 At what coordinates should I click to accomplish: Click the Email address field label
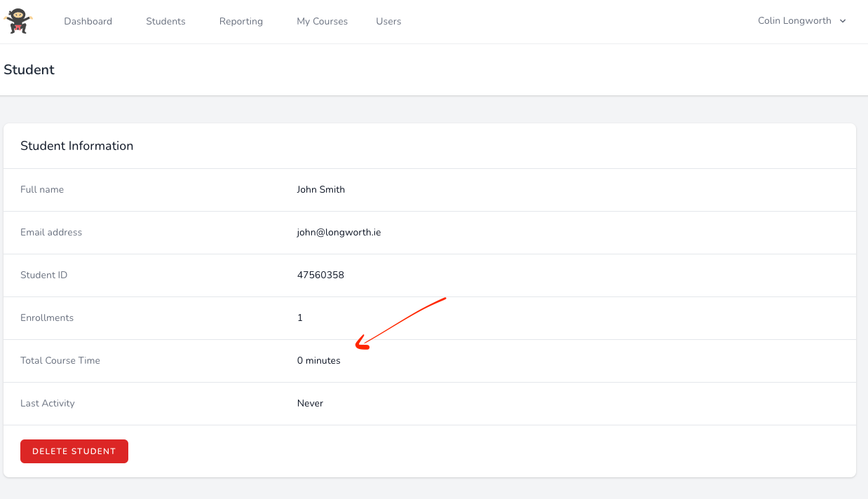point(51,232)
